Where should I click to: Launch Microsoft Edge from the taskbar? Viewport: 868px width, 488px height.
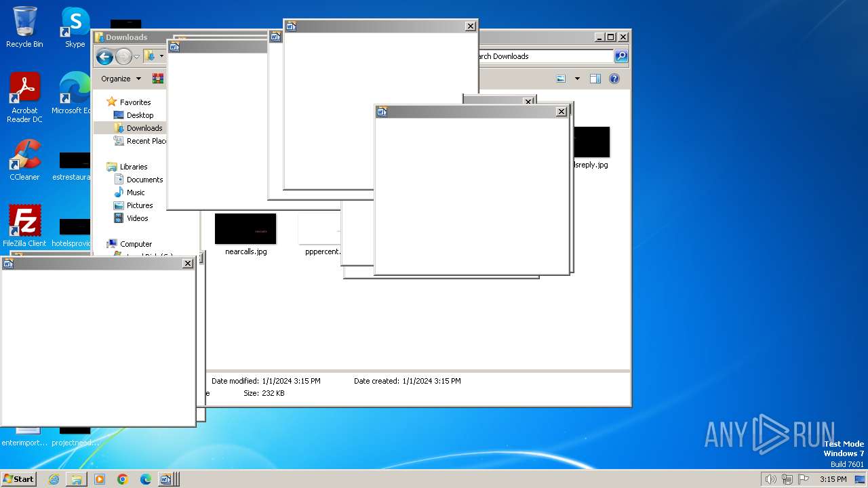tap(146, 479)
